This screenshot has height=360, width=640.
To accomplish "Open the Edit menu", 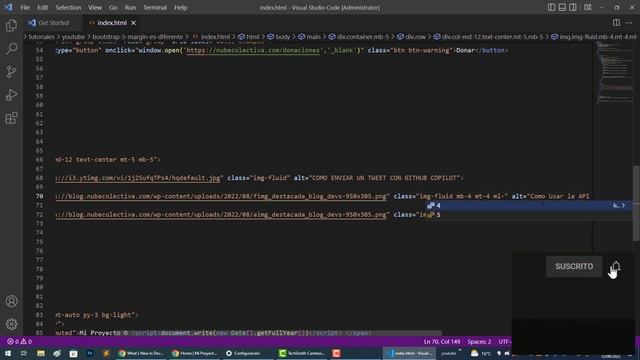I will coord(42,7).
